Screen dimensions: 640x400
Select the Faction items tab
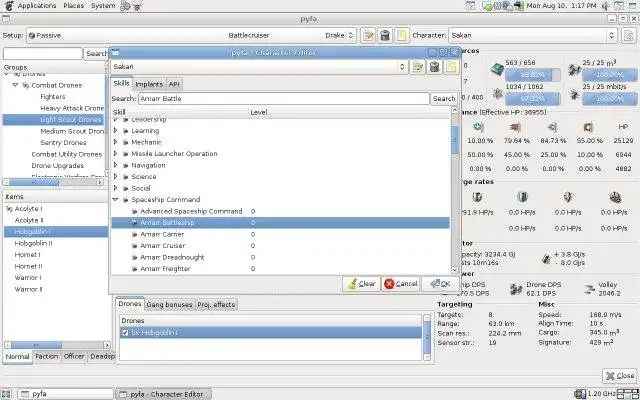(47, 356)
